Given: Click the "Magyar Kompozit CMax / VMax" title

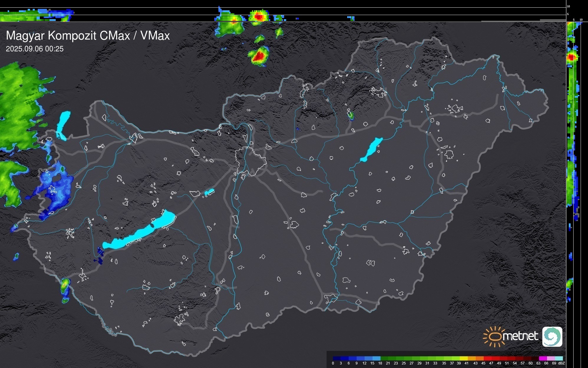Looking at the screenshot, I should [x=88, y=36].
